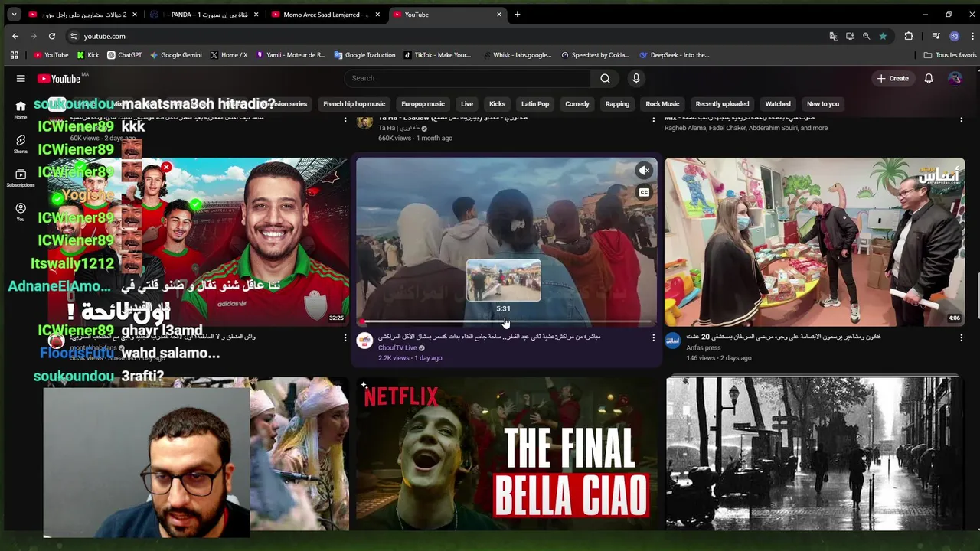Select the Latin Pop filter chip

pyautogui.click(x=535, y=104)
